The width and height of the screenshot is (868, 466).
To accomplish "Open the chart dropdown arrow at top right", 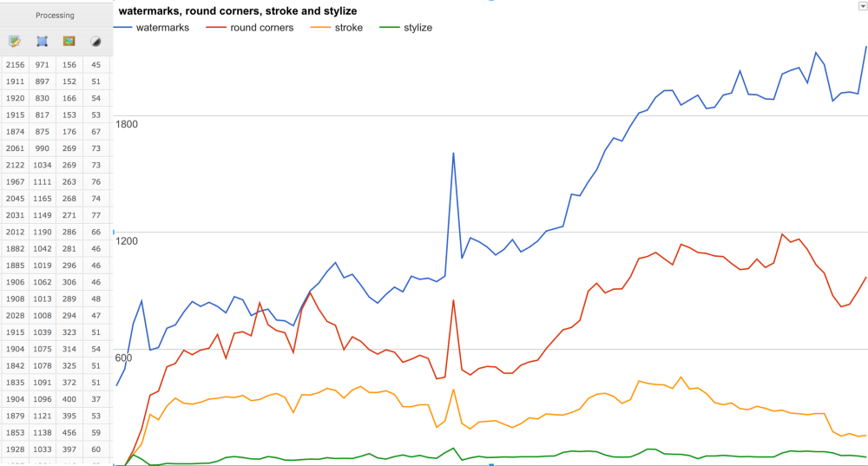I will click(863, 6).
